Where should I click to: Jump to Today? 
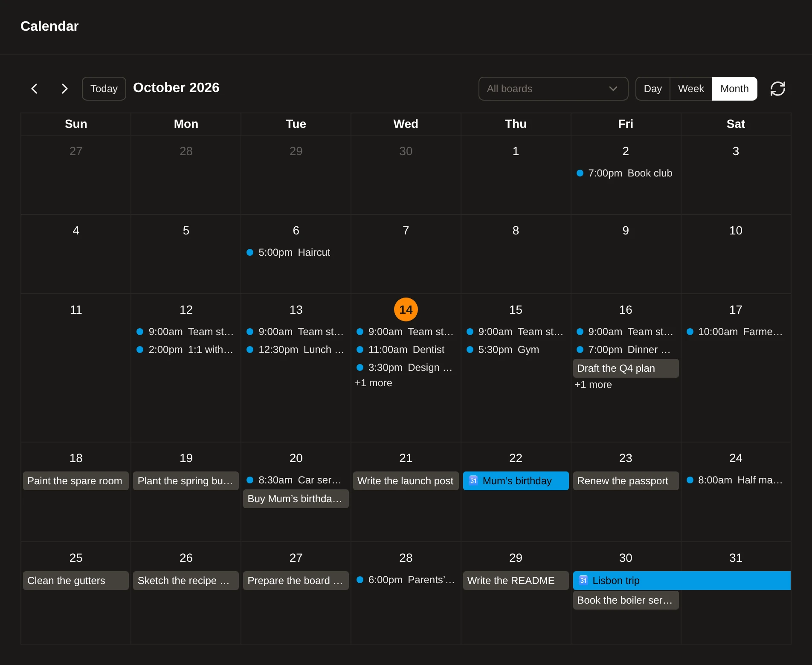[x=104, y=89]
